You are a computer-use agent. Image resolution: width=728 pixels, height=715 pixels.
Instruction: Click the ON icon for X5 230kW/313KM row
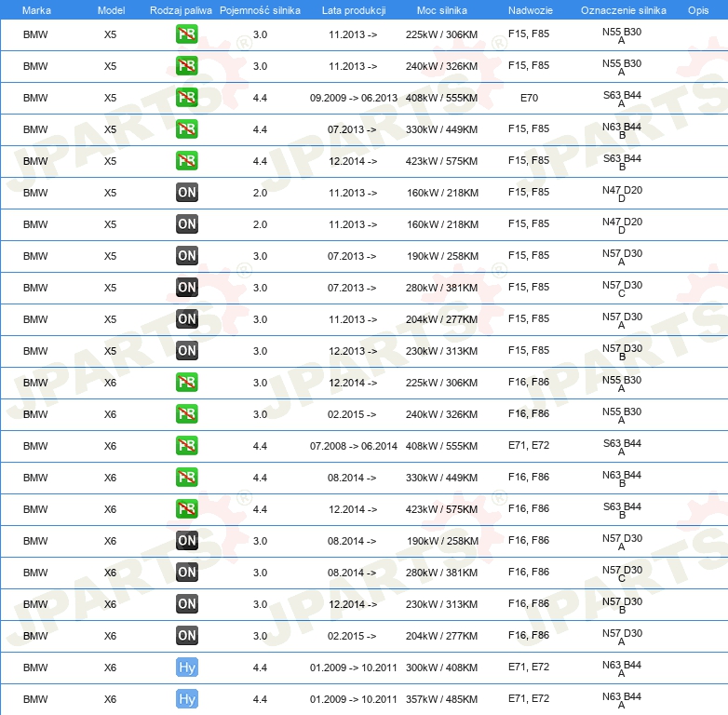tap(187, 351)
